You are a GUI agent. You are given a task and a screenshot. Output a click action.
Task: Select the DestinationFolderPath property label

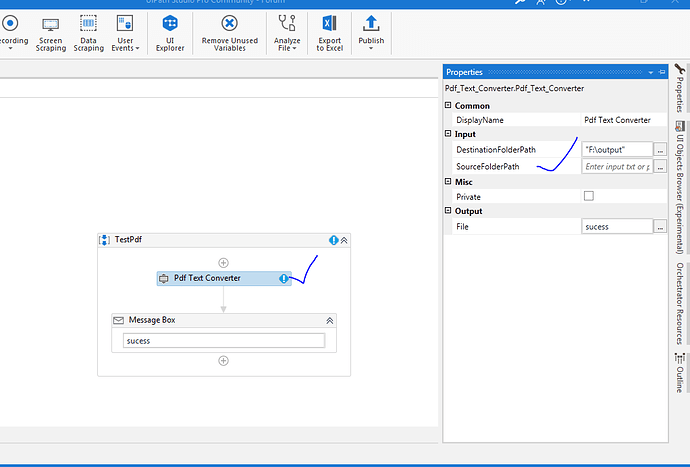coord(495,150)
